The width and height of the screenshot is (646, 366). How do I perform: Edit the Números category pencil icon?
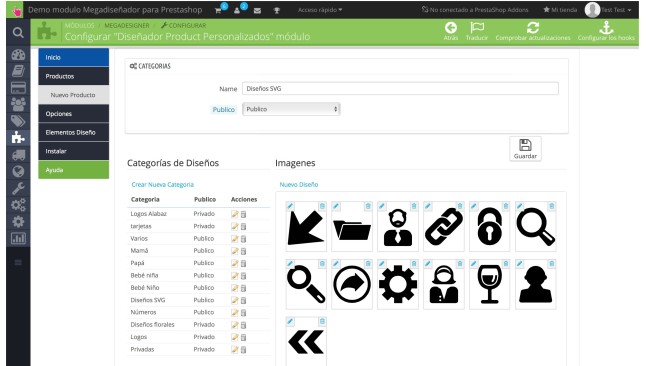[x=235, y=312]
